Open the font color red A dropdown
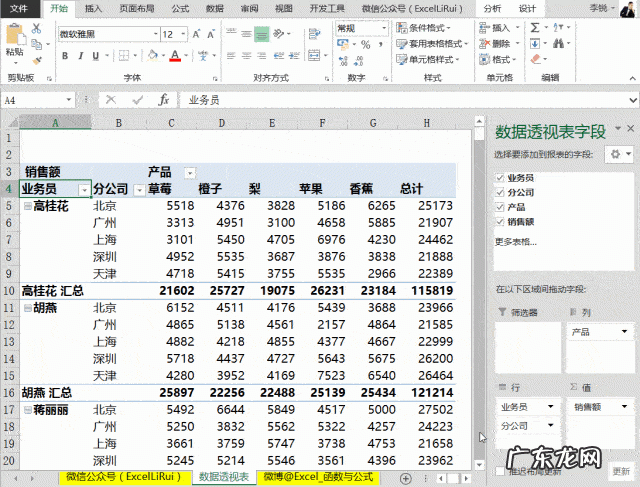 (187, 56)
